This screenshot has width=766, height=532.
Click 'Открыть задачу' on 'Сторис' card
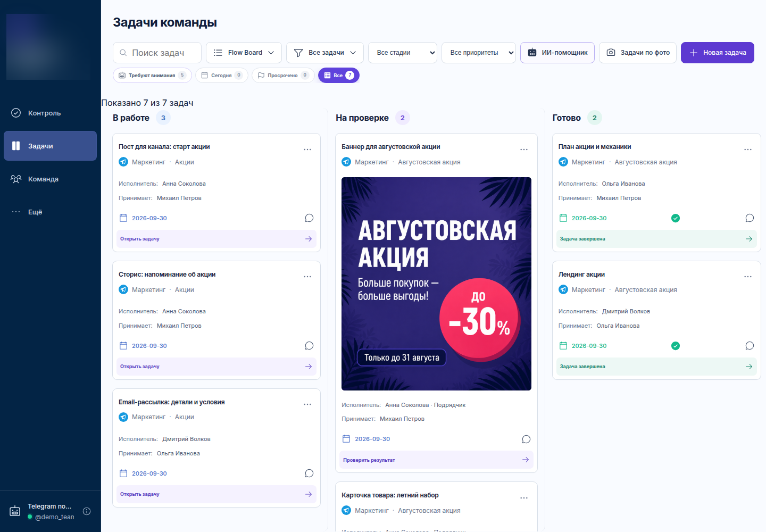pyautogui.click(x=217, y=367)
